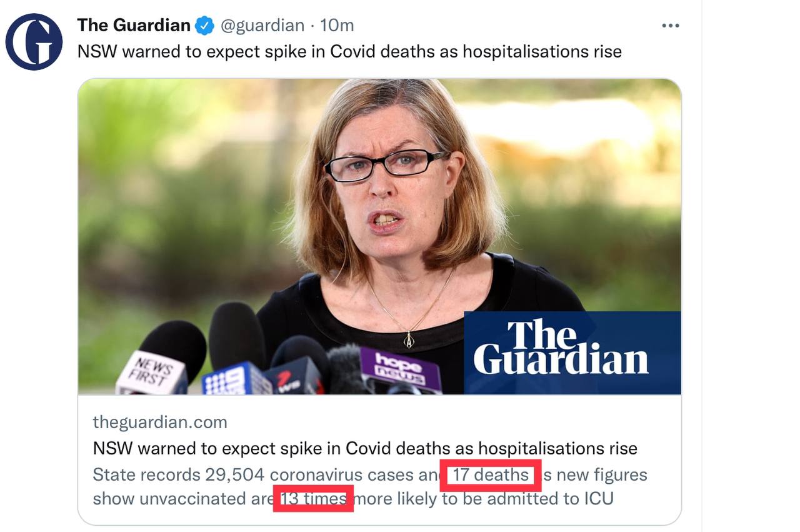Click the @guardian handle

coord(262,26)
